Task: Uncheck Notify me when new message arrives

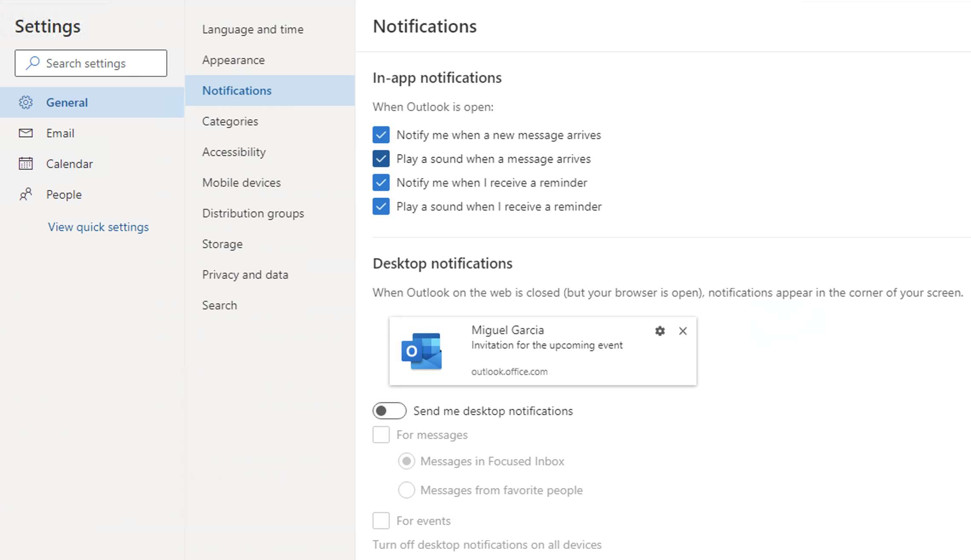Action: (x=381, y=135)
